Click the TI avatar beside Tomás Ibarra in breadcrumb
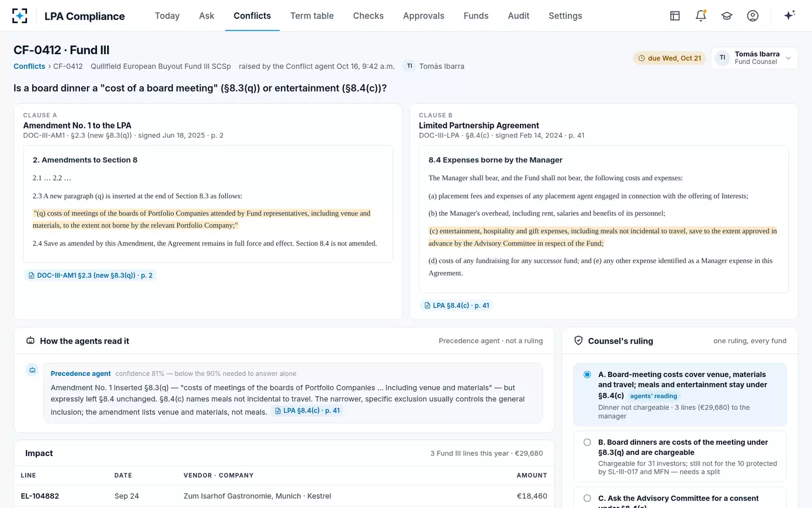The width and height of the screenshot is (812, 508). [410, 66]
